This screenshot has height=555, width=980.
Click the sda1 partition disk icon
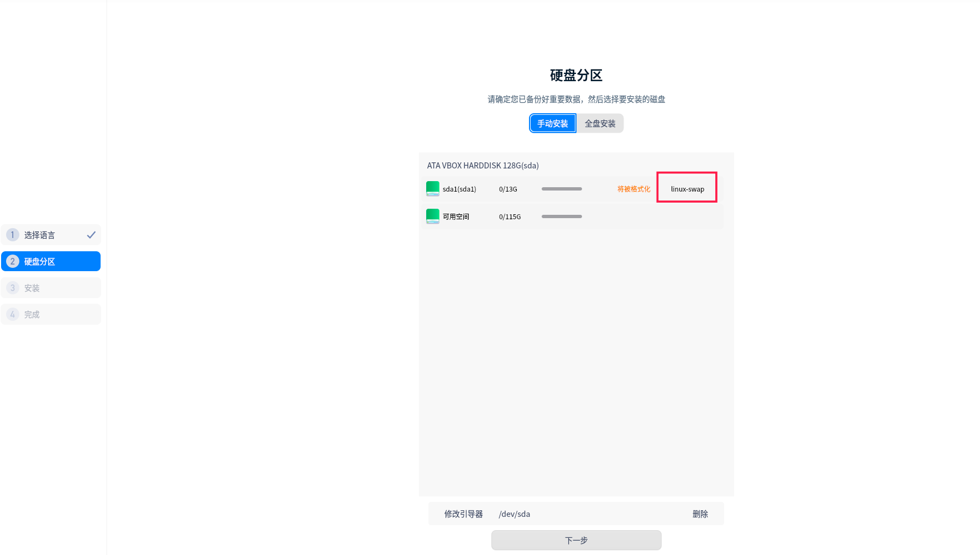coord(433,189)
